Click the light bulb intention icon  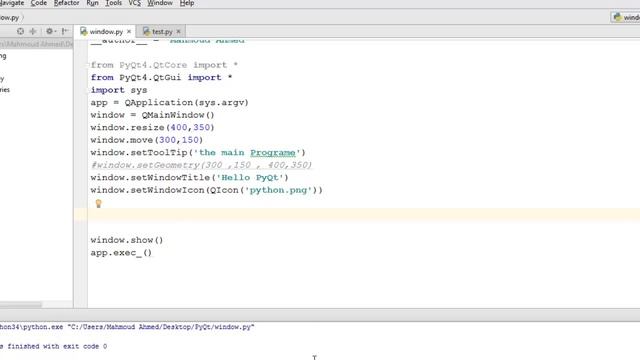pos(98,203)
